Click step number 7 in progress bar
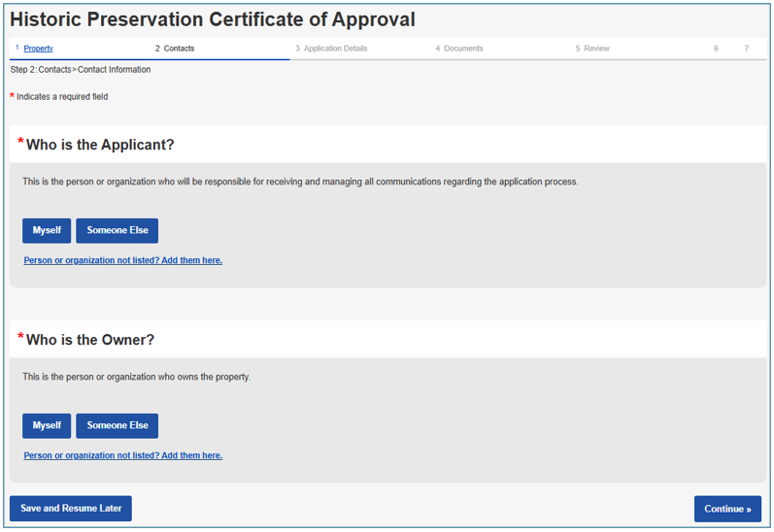 tap(747, 49)
